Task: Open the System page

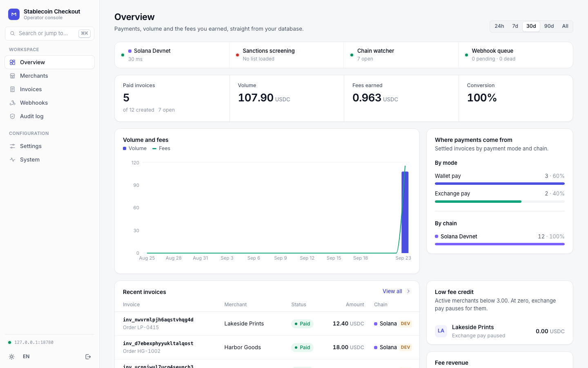Action: coord(49,160)
